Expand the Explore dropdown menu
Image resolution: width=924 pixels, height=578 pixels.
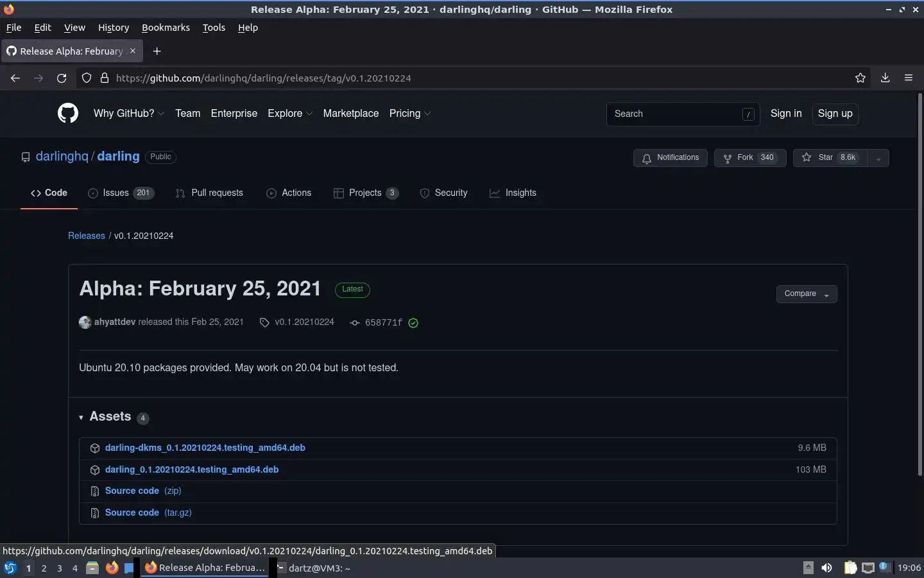point(290,114)
